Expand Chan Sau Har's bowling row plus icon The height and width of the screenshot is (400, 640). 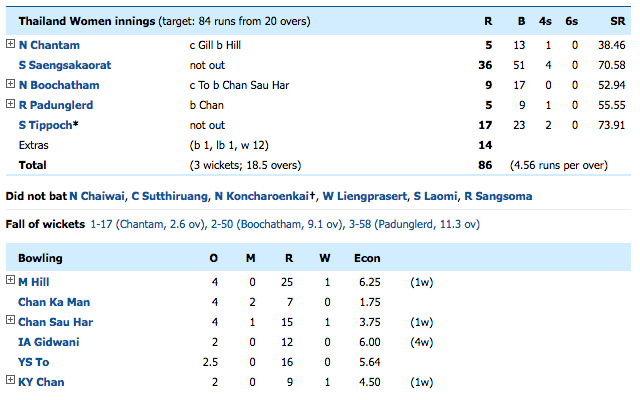pos(10,321)
